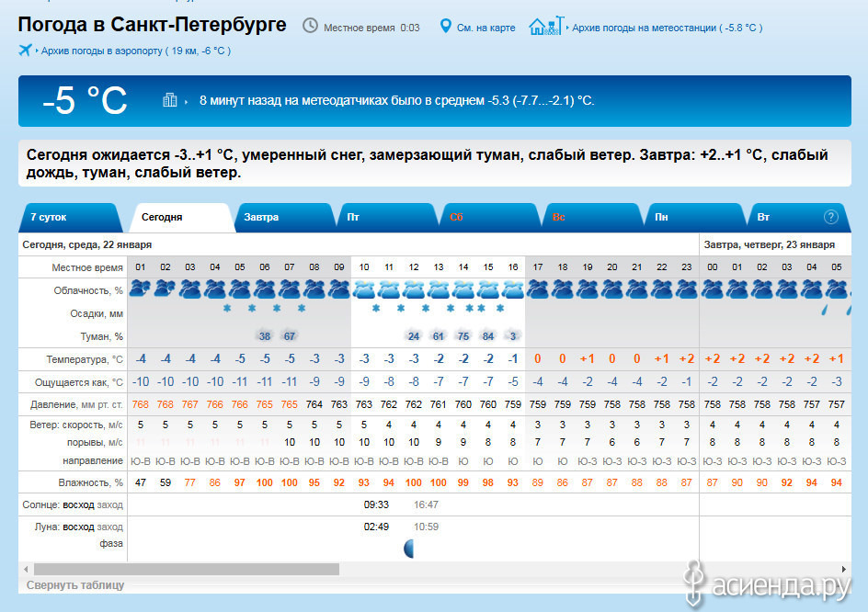Image resolution: width=868 pixels, height=612 pixels.
Task: Click the Ощущается как row label
Action: point(78,382)
